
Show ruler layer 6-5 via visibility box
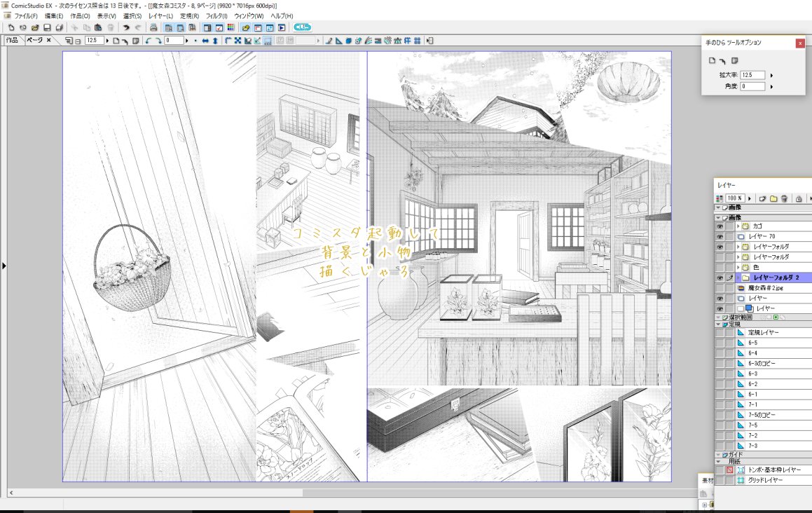720,343
